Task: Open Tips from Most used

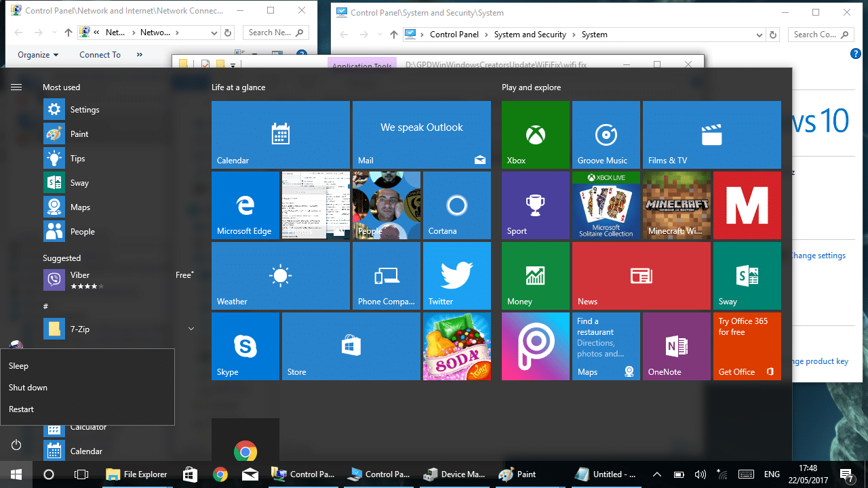Action: [x=119, y=158]
